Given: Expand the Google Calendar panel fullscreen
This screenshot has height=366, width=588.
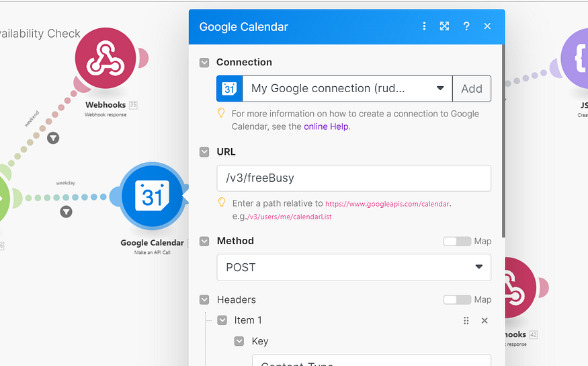Looking at the screenshot, I should pyautogui.click(x=444, y=26).
